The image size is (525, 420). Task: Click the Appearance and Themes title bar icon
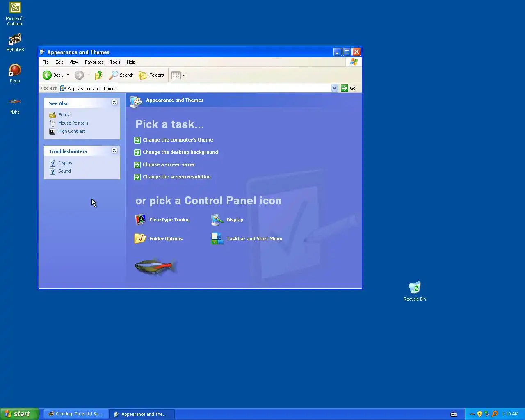(42, 52)
